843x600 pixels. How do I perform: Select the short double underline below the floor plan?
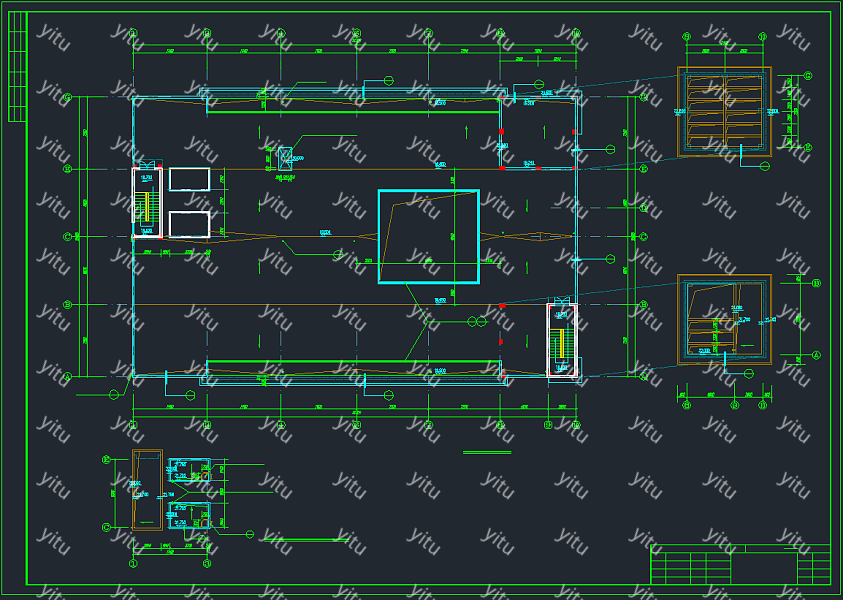(x=487, y=453)
